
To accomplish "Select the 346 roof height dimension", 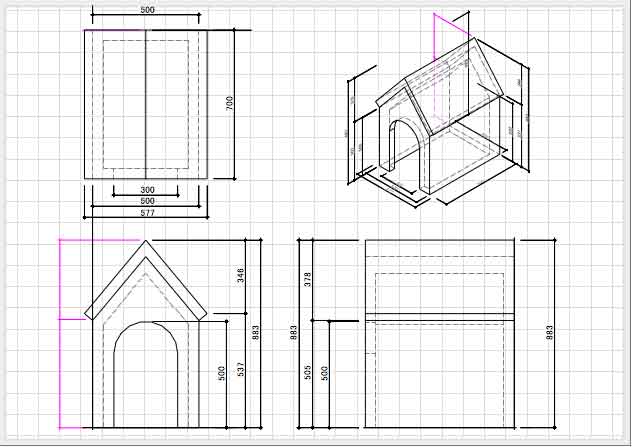I will tap(241, 274).
